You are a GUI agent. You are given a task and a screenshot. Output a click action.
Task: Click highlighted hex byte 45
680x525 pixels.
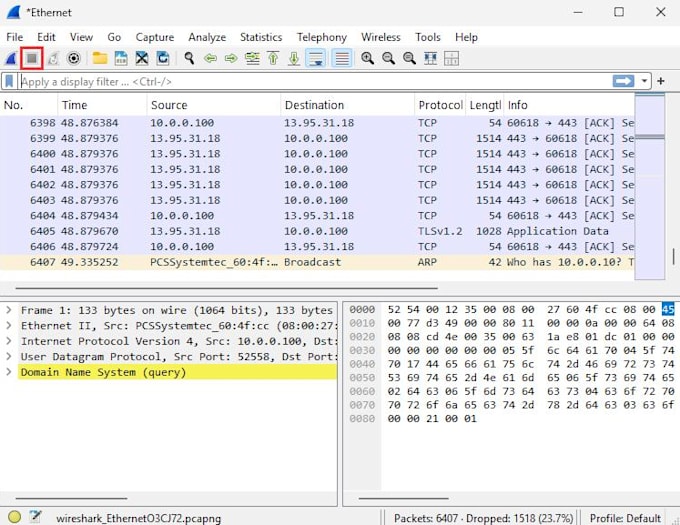coord(668,309)
